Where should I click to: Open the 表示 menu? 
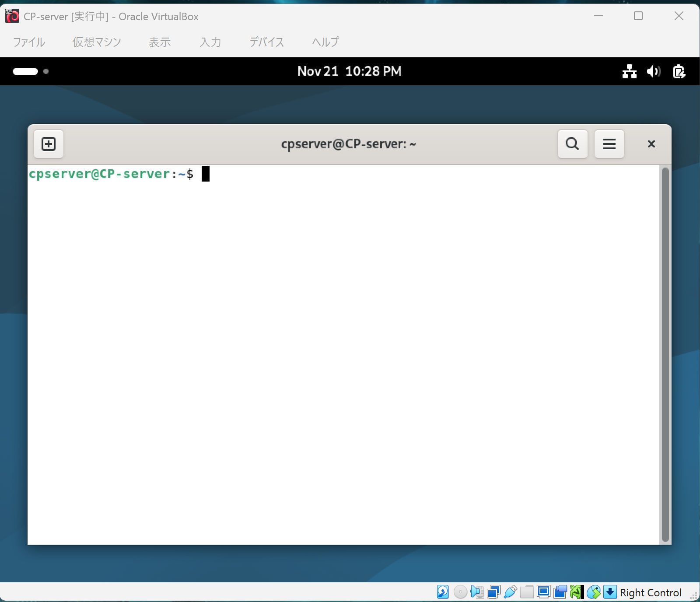(160, 42)
